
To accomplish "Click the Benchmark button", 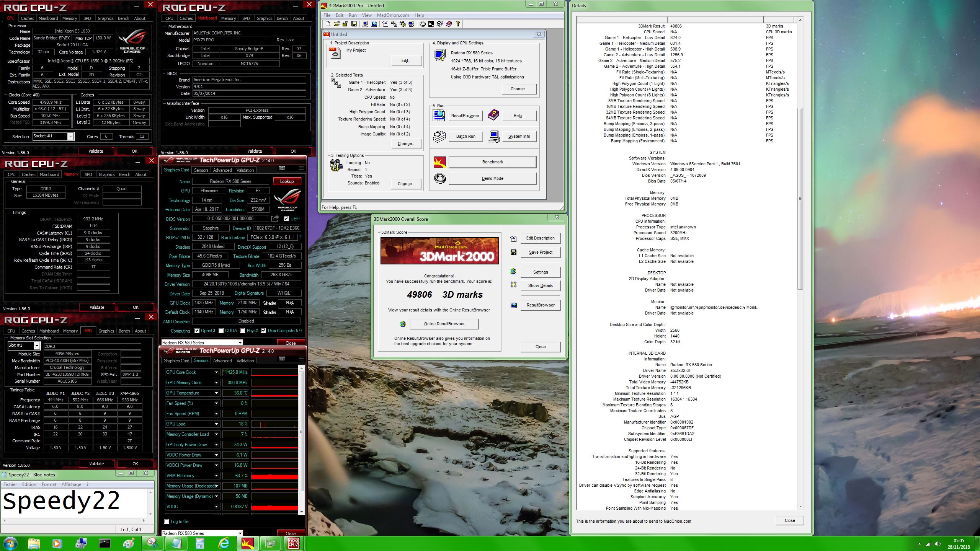I will coord(492,162).
